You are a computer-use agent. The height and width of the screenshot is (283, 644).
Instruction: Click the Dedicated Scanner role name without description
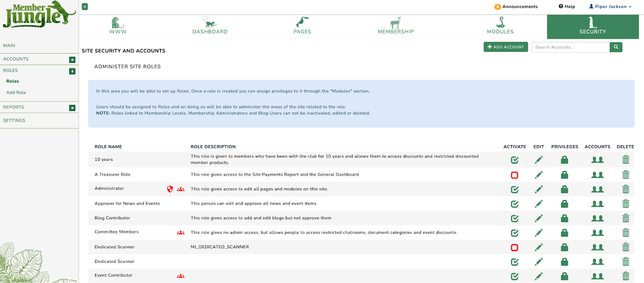pyautogui.click(x=114, y=261)
